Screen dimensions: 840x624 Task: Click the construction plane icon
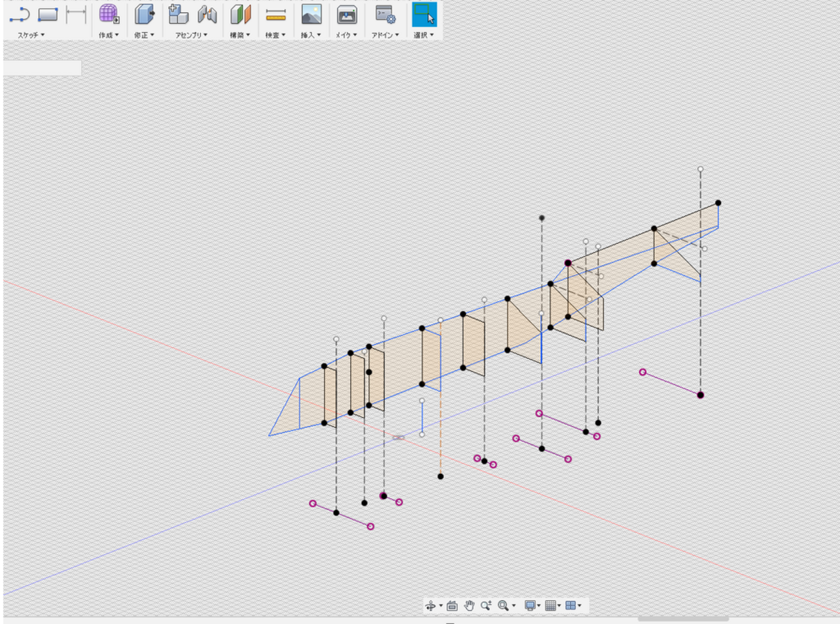click(240, 14)
